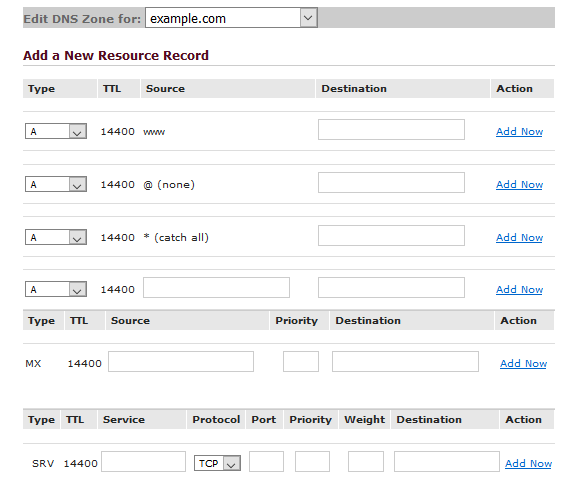Focus the MX record Source field
This screenshot has height=477, width=577.
181,361
